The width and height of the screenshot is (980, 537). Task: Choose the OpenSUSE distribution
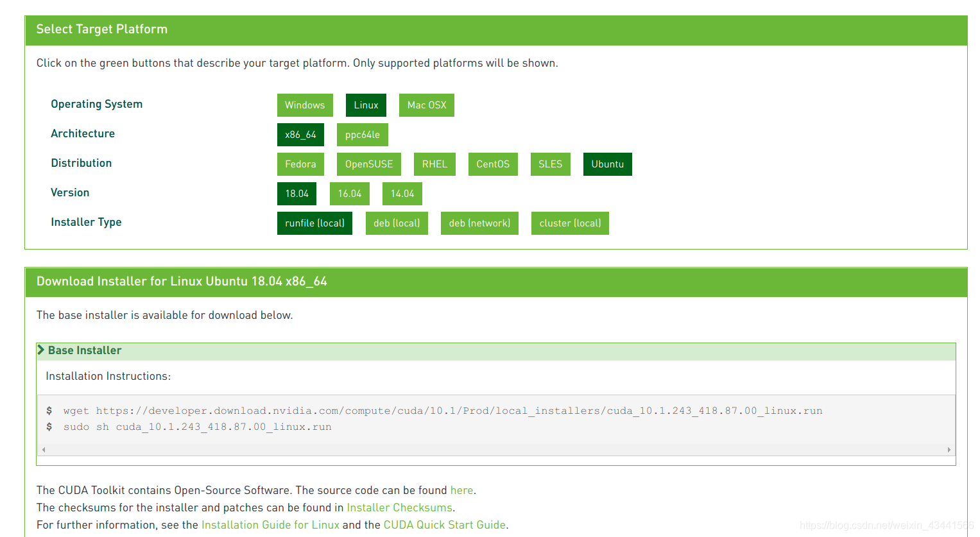click(369, 164)
